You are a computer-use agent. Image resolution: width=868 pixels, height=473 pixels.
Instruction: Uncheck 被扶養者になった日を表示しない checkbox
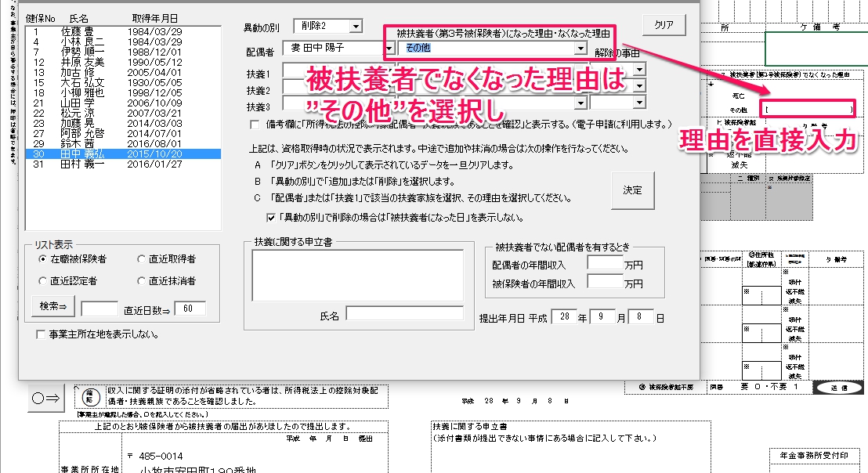pos(271,218)
